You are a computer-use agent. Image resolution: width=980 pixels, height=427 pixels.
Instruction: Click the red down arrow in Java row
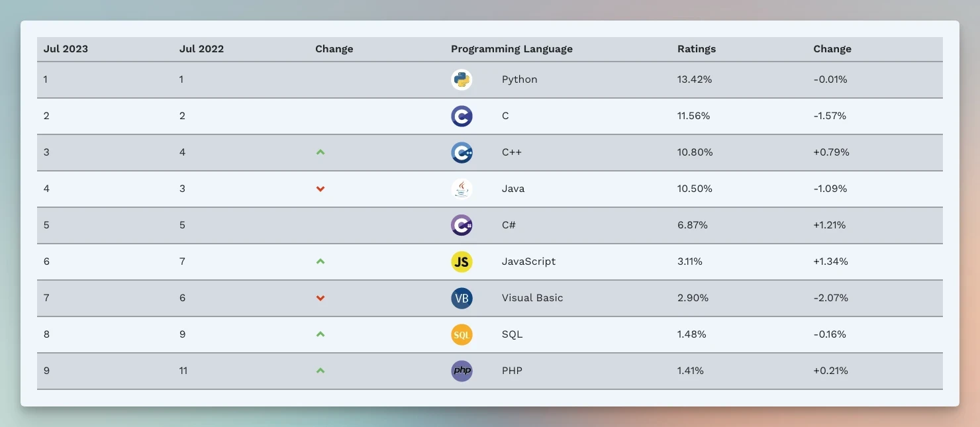pos(320,189)
